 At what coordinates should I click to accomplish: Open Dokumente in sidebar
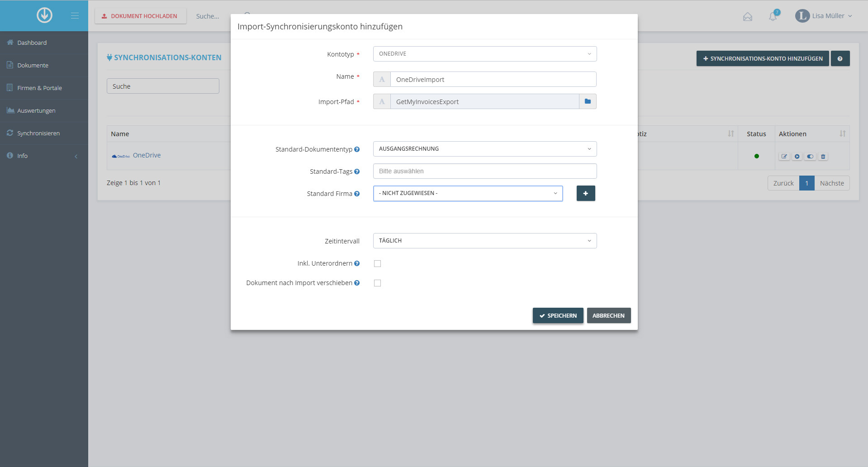pos(44,65)
